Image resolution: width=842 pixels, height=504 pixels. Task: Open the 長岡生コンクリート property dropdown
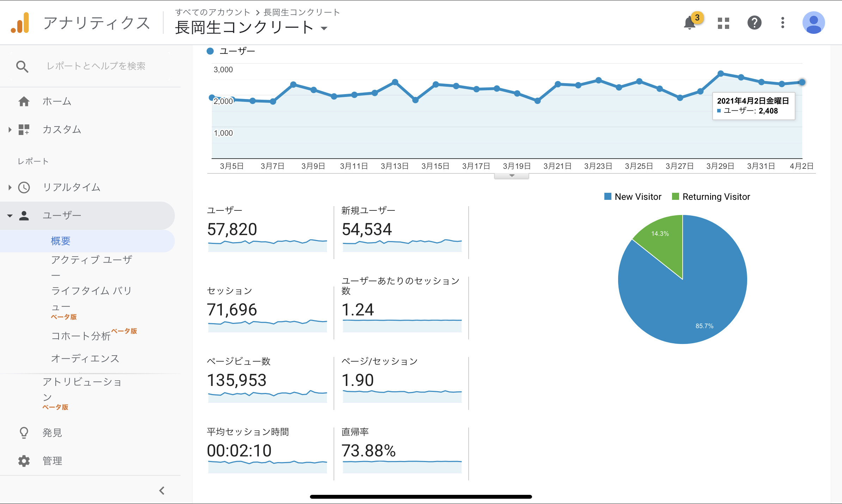(251, 27)
